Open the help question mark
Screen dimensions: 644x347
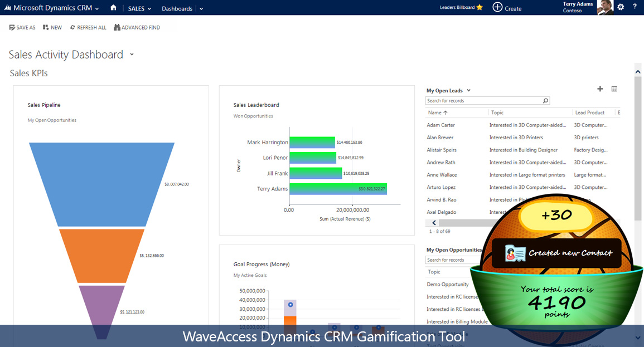[635, 7]
